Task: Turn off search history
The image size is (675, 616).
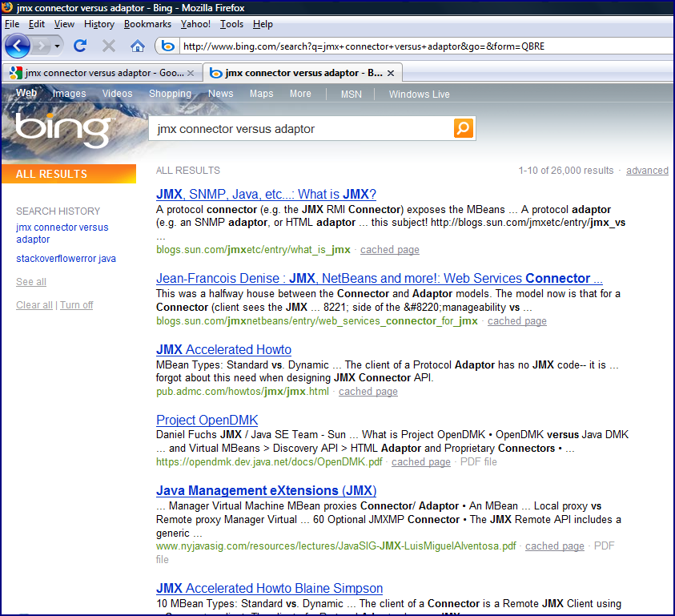Action: coord(76,305)
